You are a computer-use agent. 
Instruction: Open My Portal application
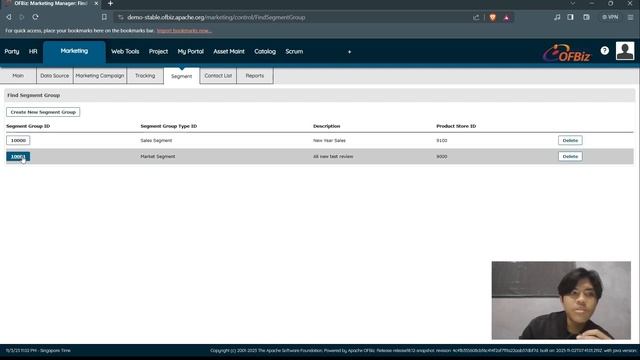coord(190,51)
